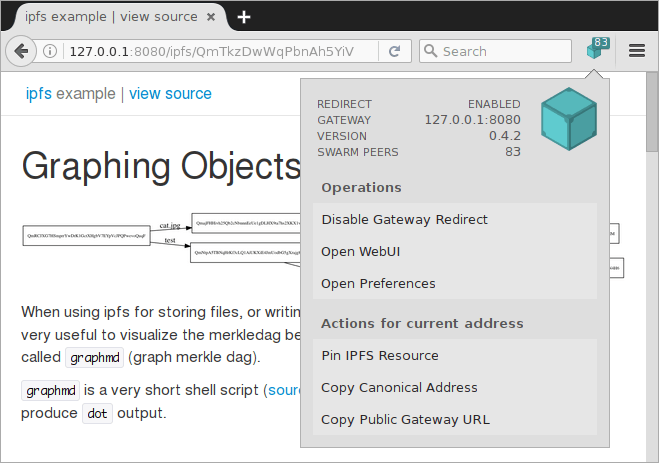Click the swarm peers count '83' in popup
The height and width of the screenshot is (463, 659).
pos(513,152)
